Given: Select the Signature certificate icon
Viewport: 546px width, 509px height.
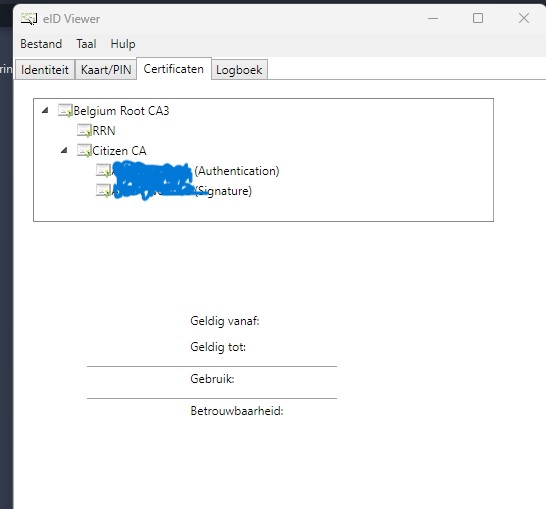Looking at the screenshot, I should (x=103, y=190).
